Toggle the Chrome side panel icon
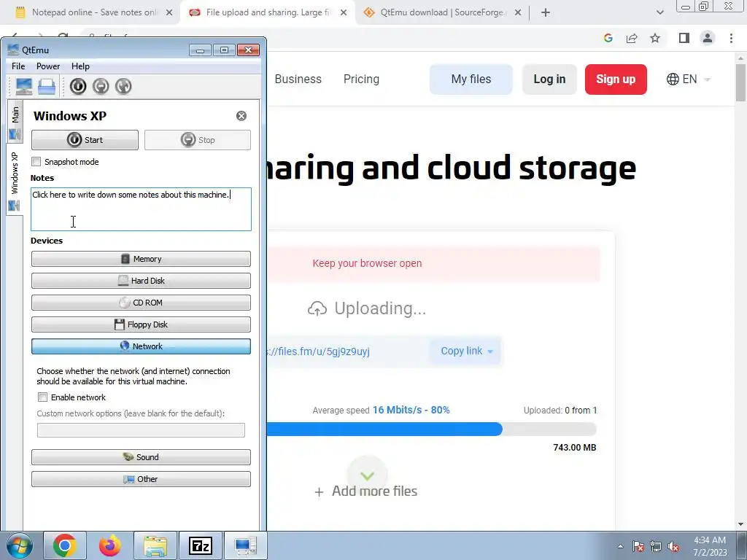 pos(684,38)
